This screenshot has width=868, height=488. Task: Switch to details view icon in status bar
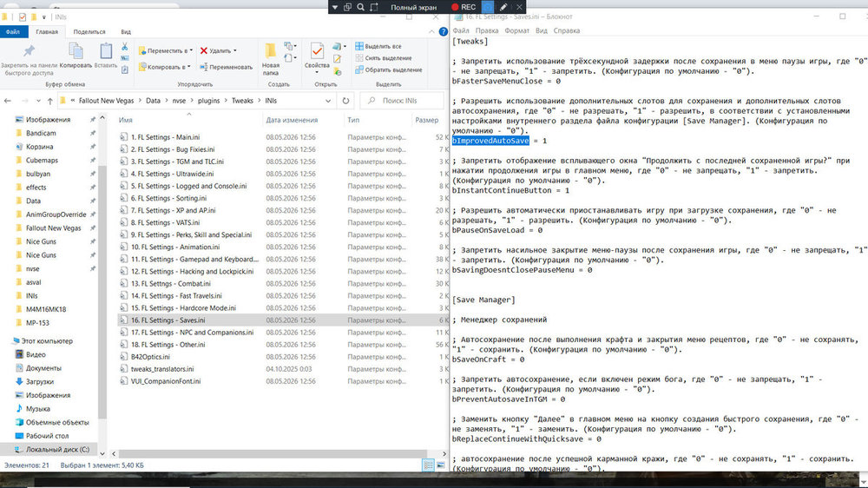428,465
